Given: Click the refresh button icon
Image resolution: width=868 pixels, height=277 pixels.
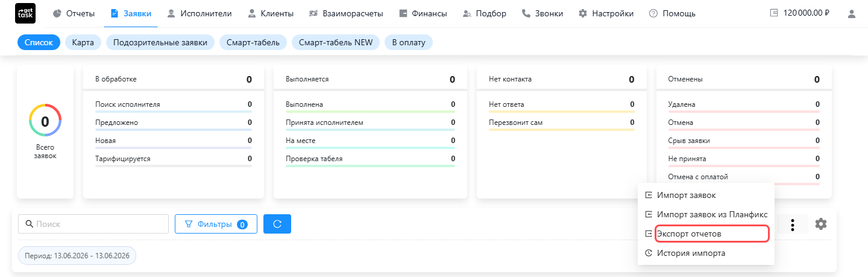Looking at the screenshot, I should [277, 224].
